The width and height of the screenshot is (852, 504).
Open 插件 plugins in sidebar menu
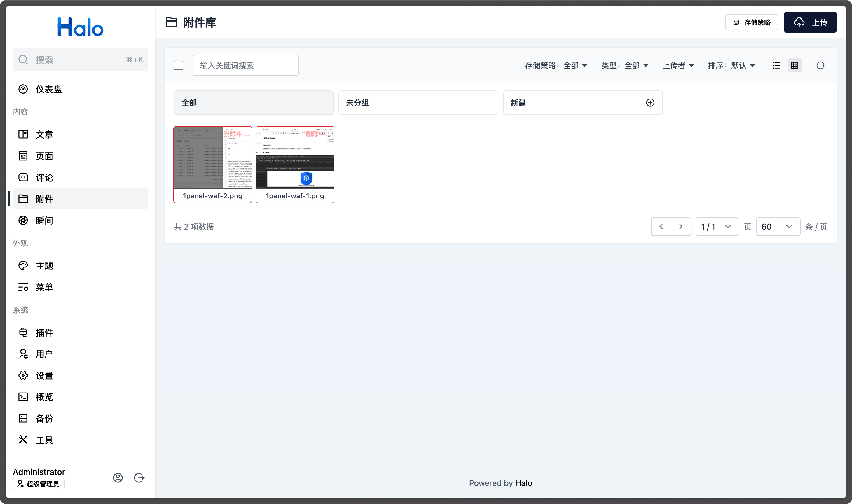pos(44,332)
